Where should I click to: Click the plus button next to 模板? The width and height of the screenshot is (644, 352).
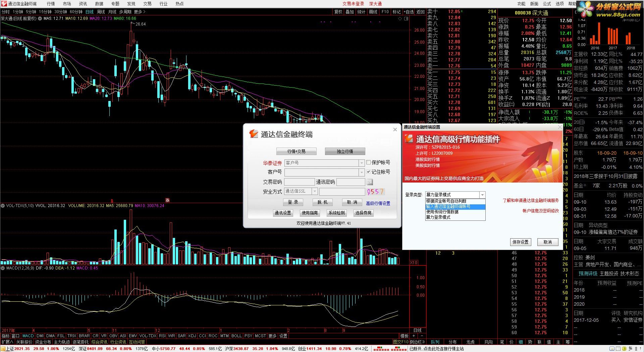click(x=414, y=336)
